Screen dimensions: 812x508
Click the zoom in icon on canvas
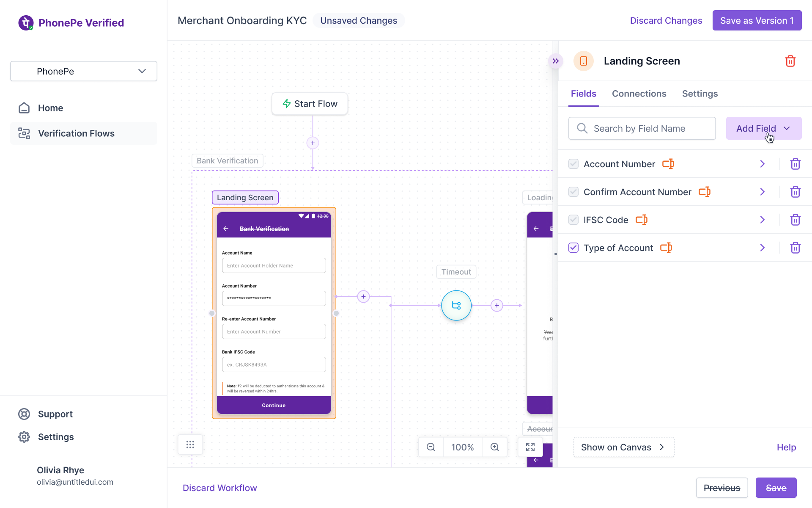coord(494,447)
